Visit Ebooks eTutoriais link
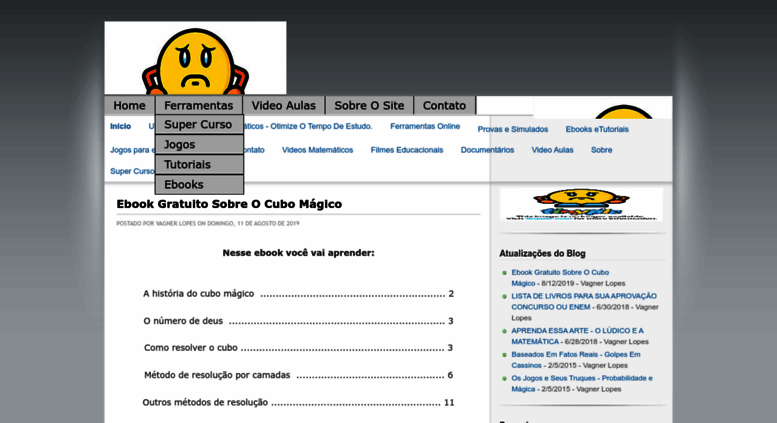Screen dimensions: 777x423 (x=597, y=129)
